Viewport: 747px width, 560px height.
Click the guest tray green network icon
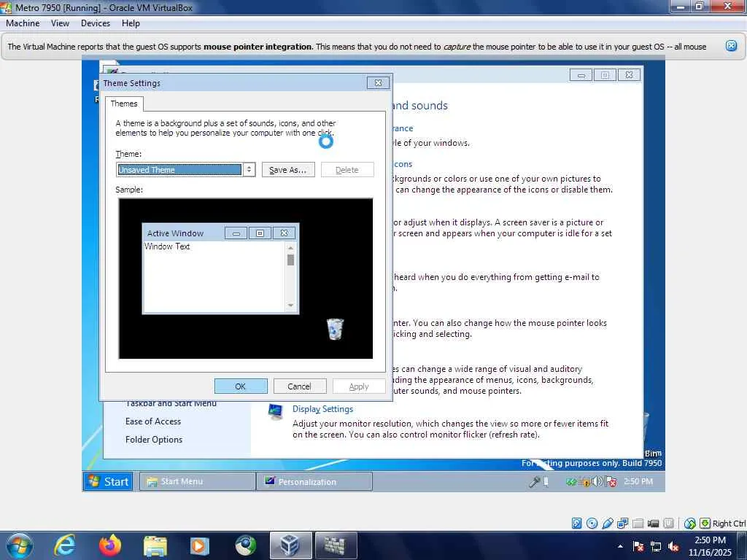[570, 482]
